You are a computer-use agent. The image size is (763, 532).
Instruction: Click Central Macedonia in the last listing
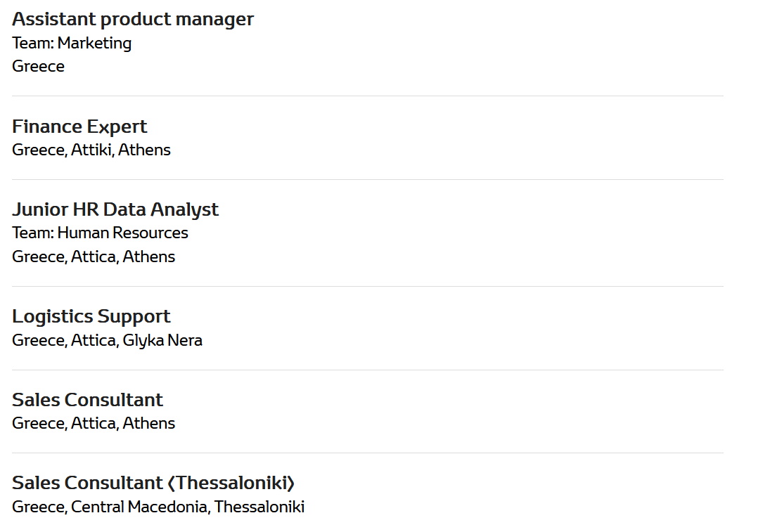click(139, 507)
